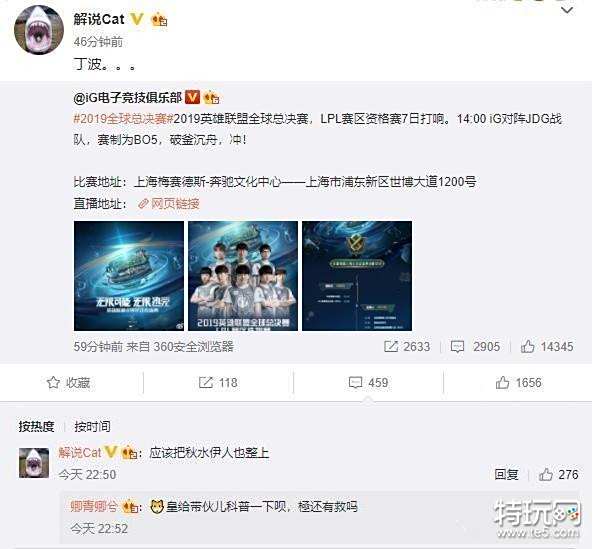View the third schedule poster thumbnail
The width and height of the screenshot is (593, 549).
coord(357,276)
